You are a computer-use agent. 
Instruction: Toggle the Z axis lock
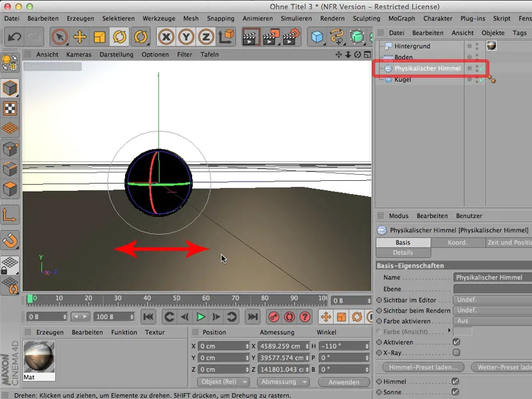pyautogui.click(x=206, y=37)
